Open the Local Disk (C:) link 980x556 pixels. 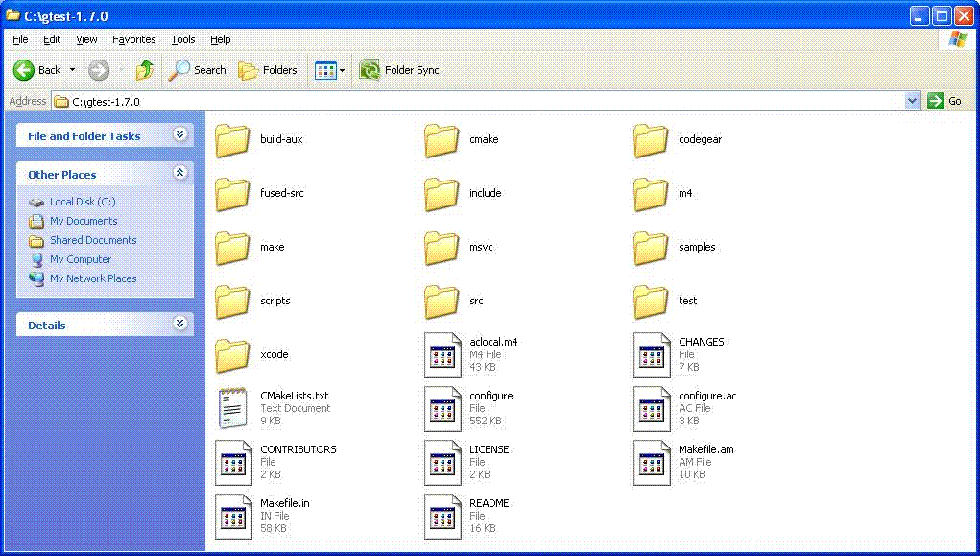[83, 202]
